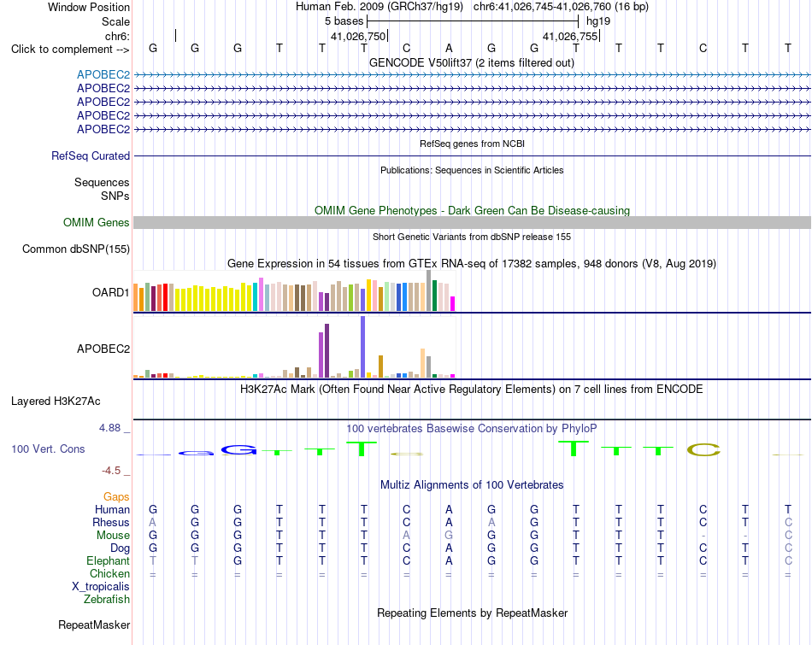Click the SNPs track label
Viewport: 812px width, 645px height.
point(115,196)
